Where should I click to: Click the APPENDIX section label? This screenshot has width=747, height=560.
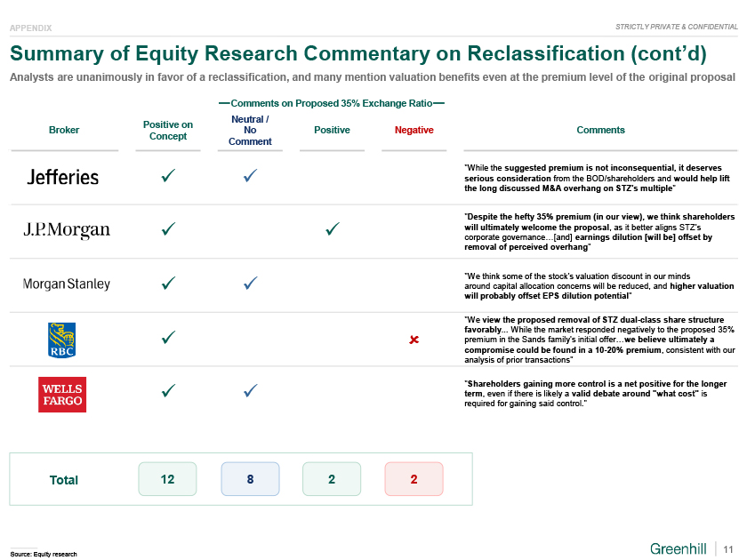click(30, 28)
